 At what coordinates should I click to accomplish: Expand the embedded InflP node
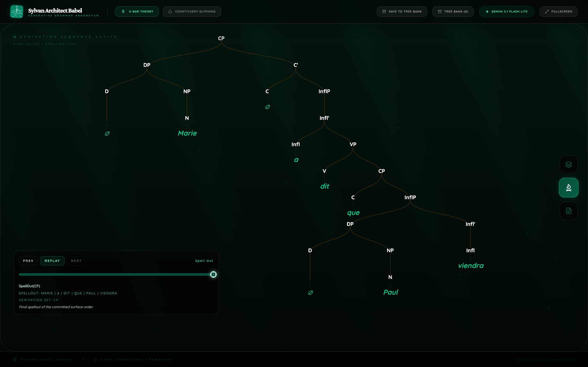pos(411,197)
